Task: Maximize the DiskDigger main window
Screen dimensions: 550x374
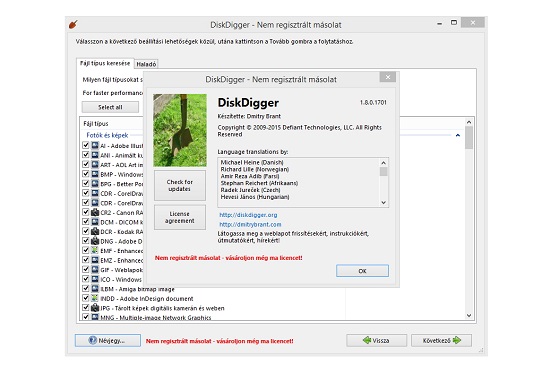Action: point(454,22)
